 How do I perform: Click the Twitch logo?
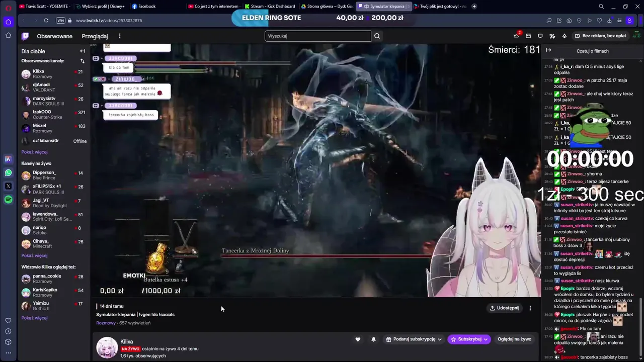[25, 36]
